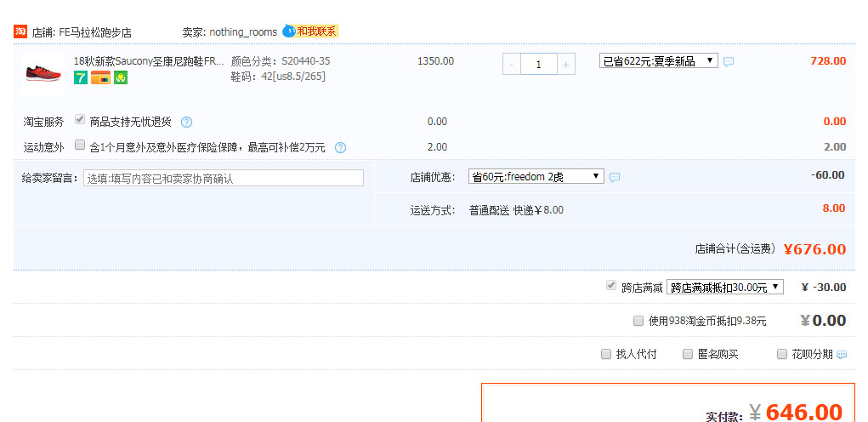
Task: Click the size text 42[us8.5/265]
Action: (293, 77)
